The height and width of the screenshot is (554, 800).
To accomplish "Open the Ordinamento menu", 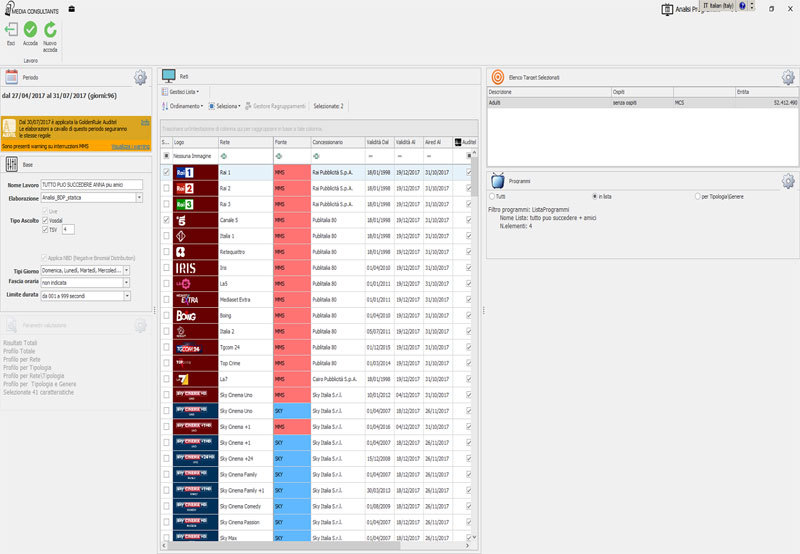I will coord(184,105).
